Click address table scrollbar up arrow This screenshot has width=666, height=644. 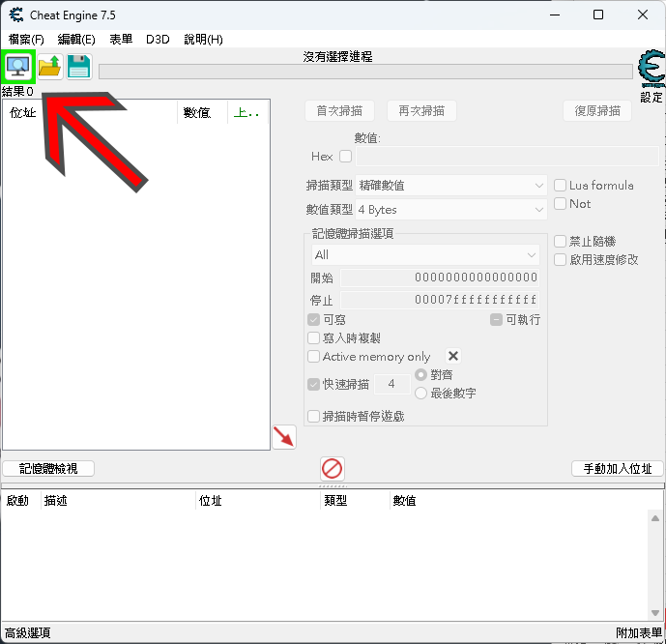(x=655, y=518)
